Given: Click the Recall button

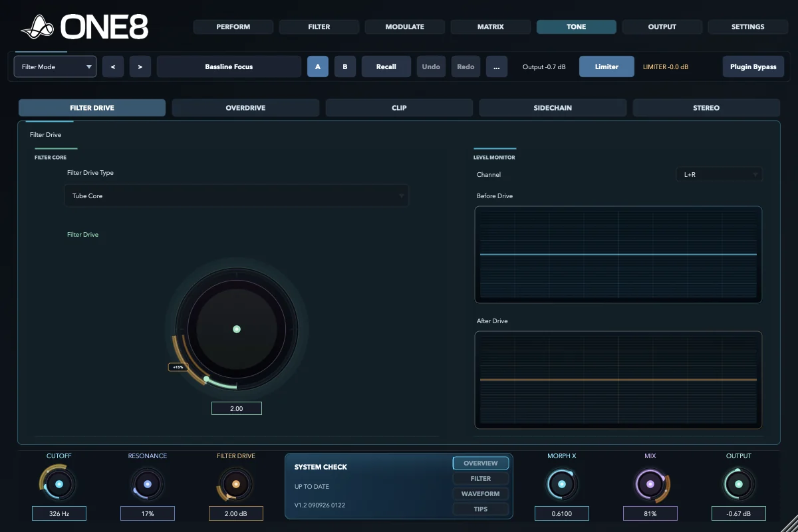Looking at the screenshot, I should click(x=386, y=66).
